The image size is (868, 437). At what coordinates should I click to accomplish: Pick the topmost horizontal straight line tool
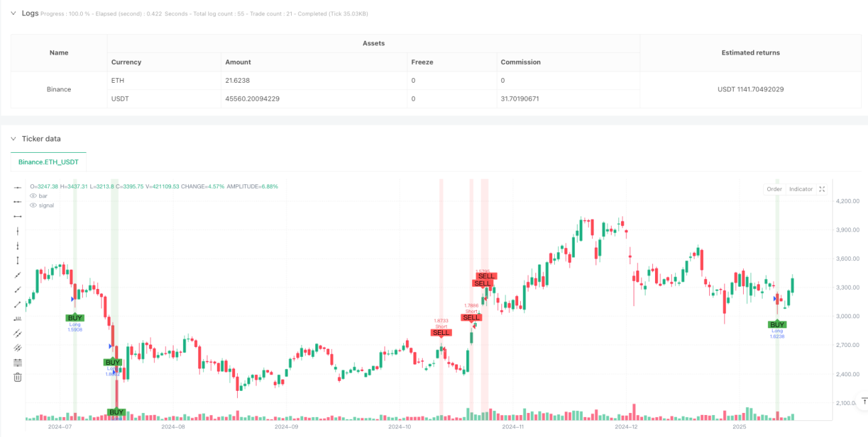18,187
